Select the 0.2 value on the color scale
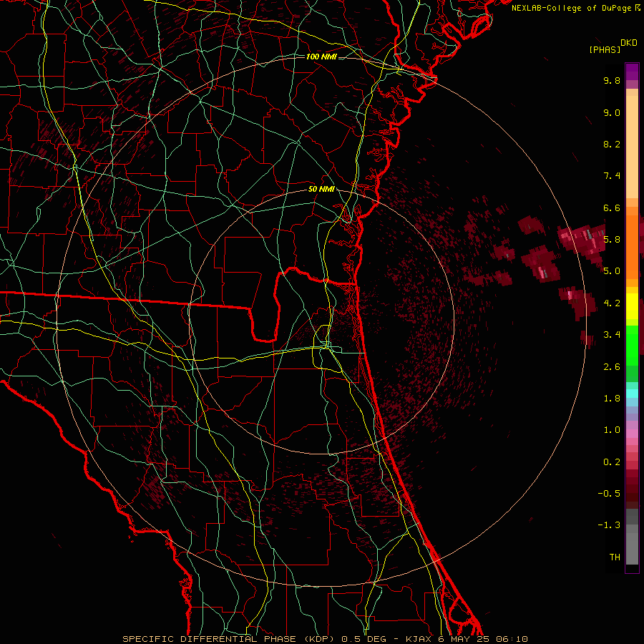The height and width of the screenshot is (644, 644). 612,462
